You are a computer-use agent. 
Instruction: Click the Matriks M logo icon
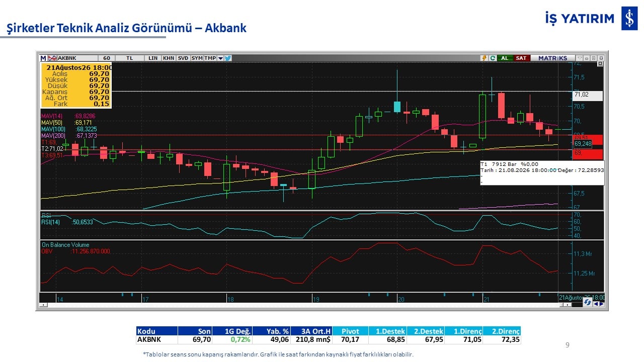43,58
